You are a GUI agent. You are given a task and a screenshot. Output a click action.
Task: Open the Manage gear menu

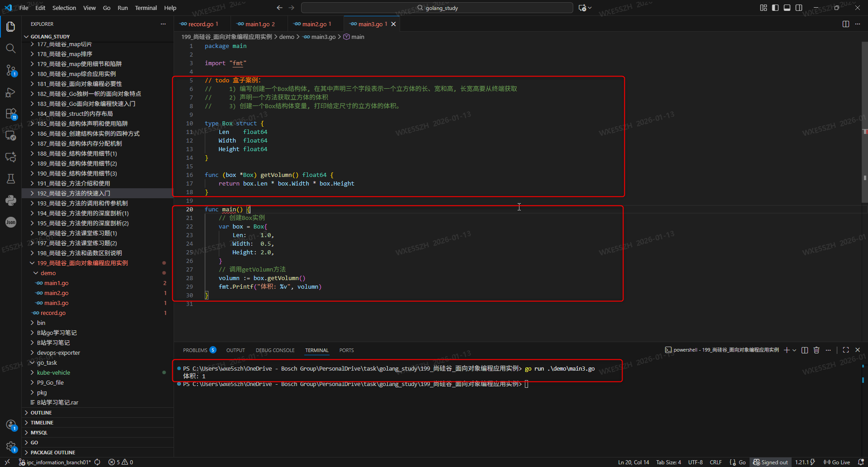pos(11,446)
